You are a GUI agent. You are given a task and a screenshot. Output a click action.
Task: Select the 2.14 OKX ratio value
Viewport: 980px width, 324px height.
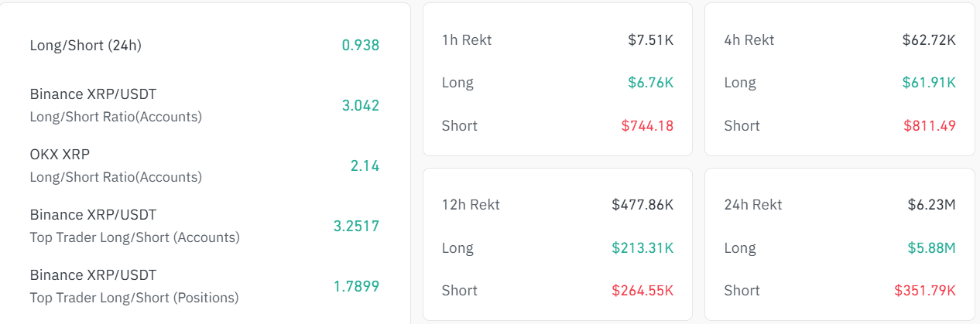(365, 165)
